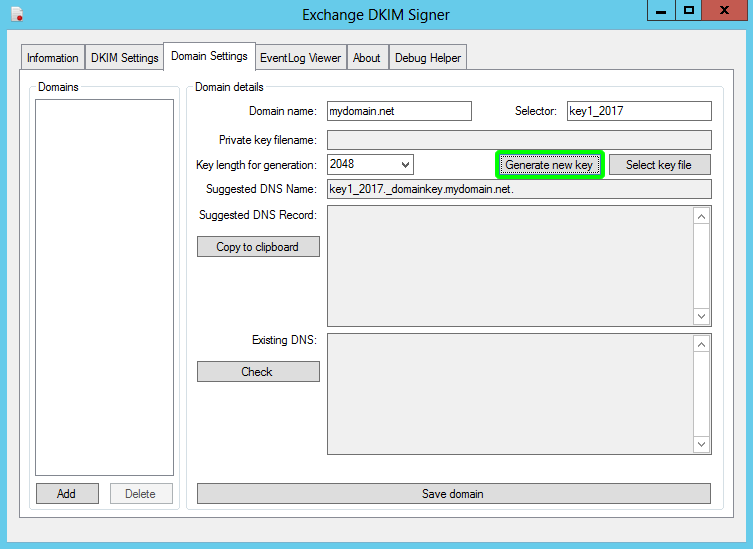The height and width of the screenshot is (549, 753).
Task: Maximize the Exchange DKIM Signer window
Action: click(689, 10)
